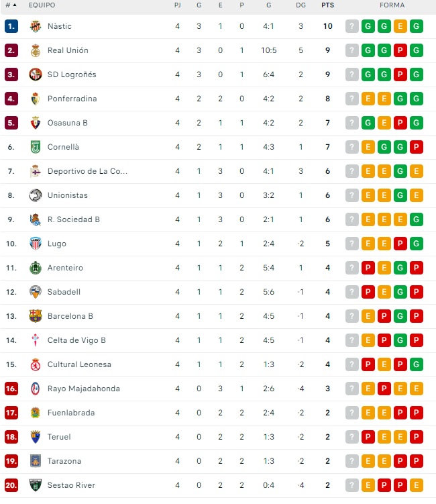436x504 pixels.
Task: Click R. Sociedad B's green G form box
Action: tap(417, 219)
